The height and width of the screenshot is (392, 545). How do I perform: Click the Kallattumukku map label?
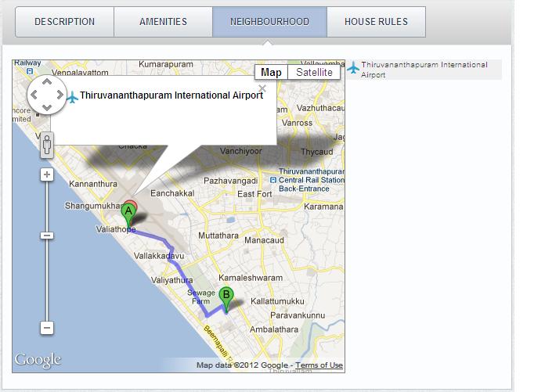pyautogui.click(x=277, y=301)
